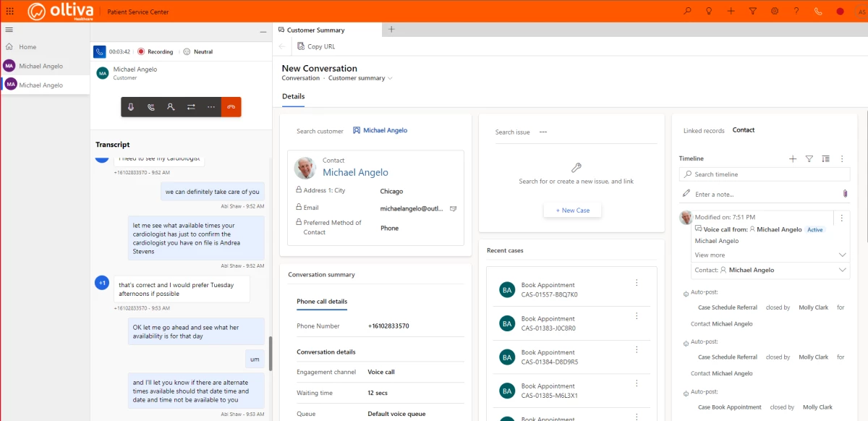Image resolution: width=868 pixels, height=421 pixels.
Task: Switch to the Customer Summary tab
Action: point(315,30)
